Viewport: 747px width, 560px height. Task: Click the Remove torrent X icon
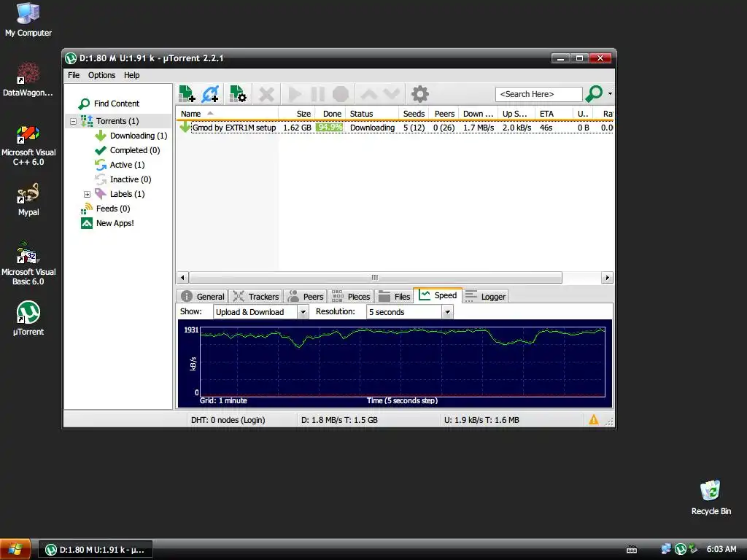click(x=266, y=94)
